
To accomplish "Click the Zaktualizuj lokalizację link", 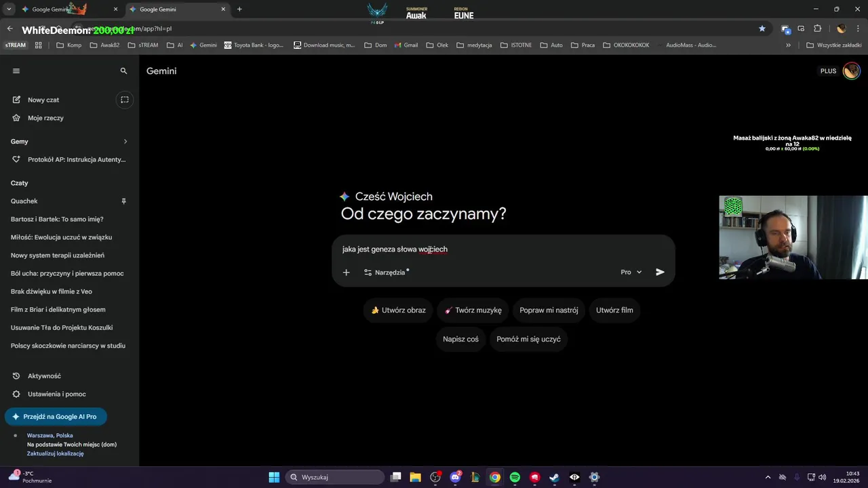I will (55, 453).
